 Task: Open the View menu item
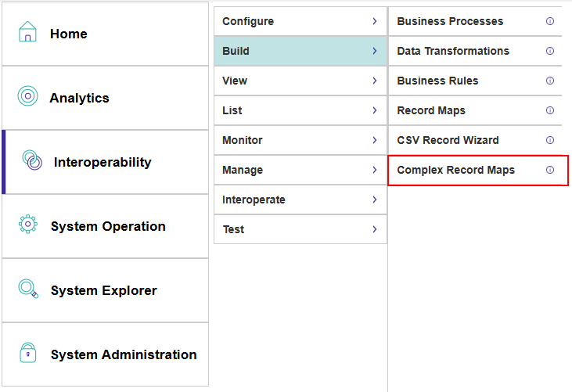pos(235,81)
